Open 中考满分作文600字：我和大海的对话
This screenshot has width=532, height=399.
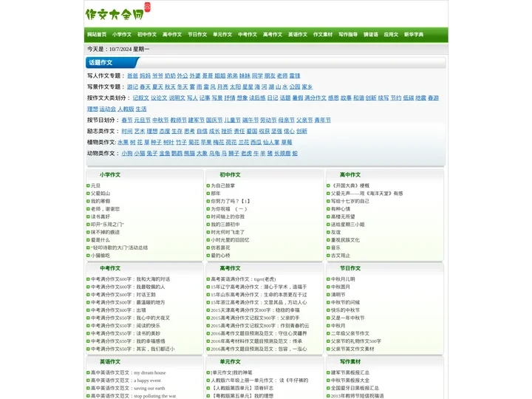pos(131,279)
